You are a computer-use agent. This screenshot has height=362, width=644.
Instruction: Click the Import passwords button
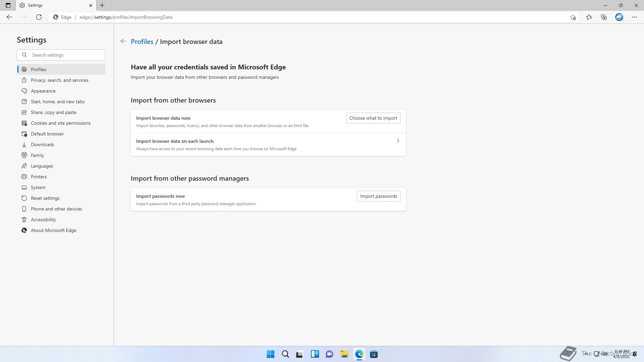(378, 196)
